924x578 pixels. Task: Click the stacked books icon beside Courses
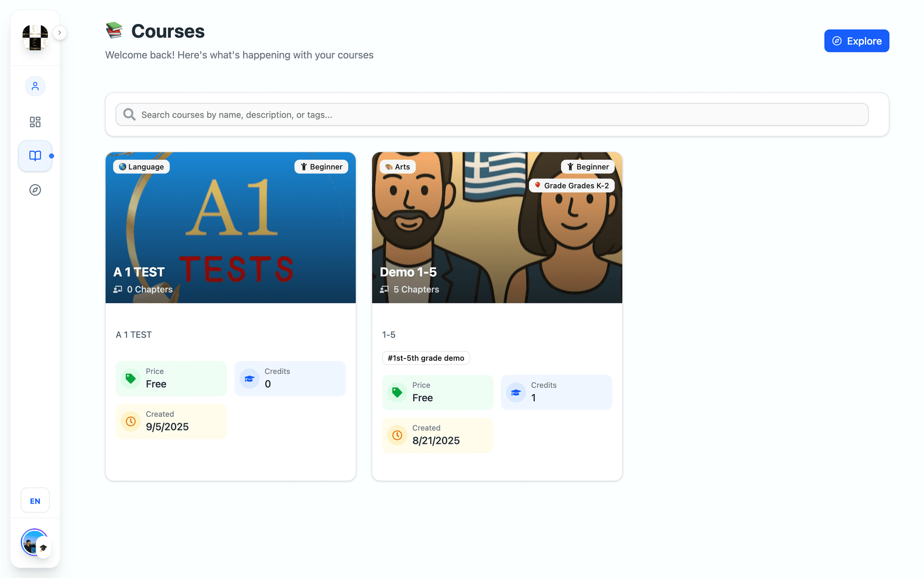click(114, 30)
